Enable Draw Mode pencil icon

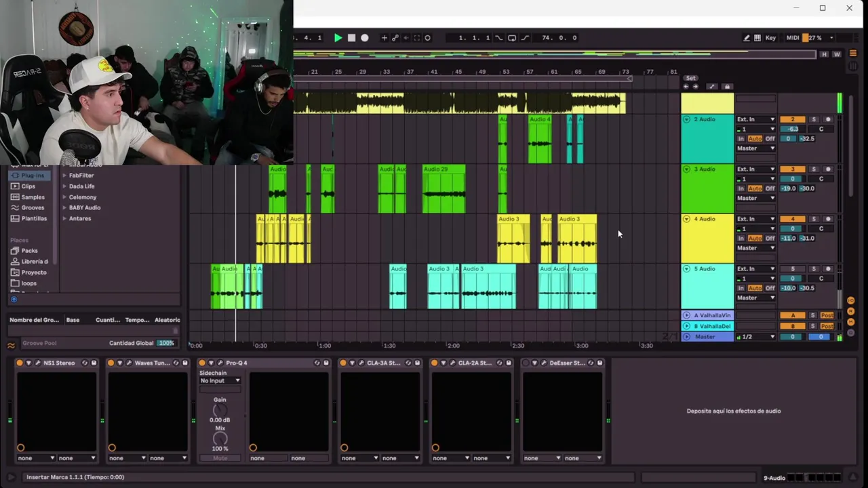pos(747,38)
